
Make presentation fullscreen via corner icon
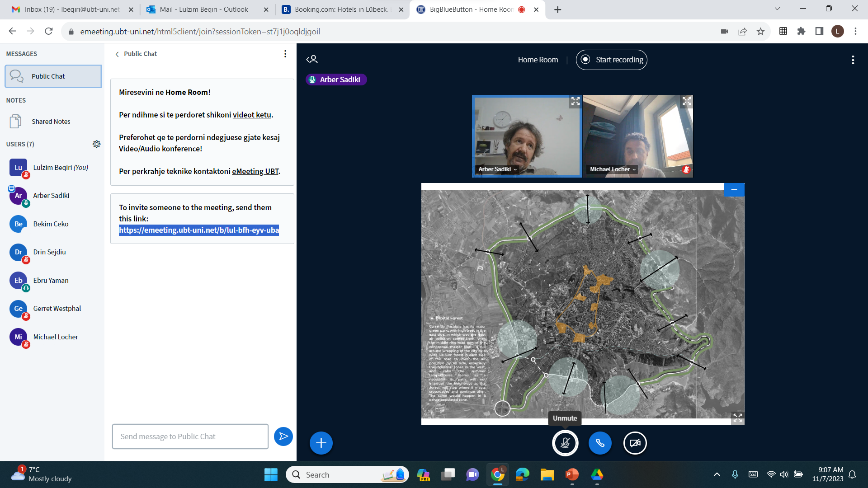[737, 418]
